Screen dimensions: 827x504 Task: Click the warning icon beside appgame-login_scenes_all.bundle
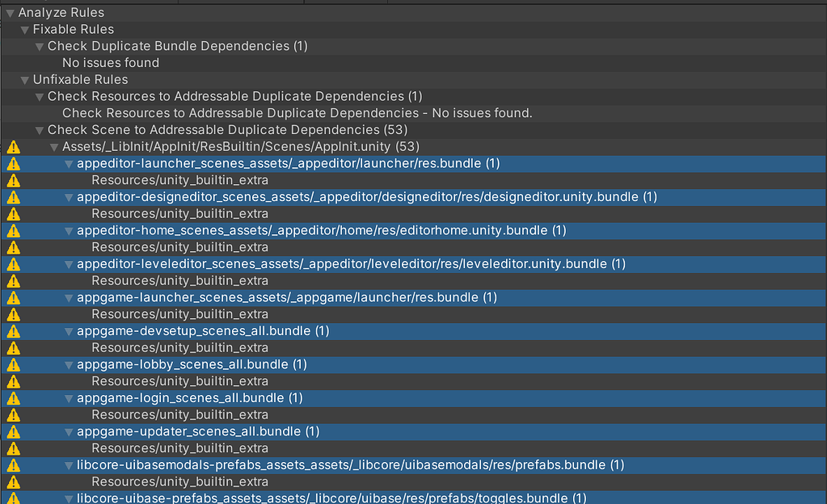point(12,397)
